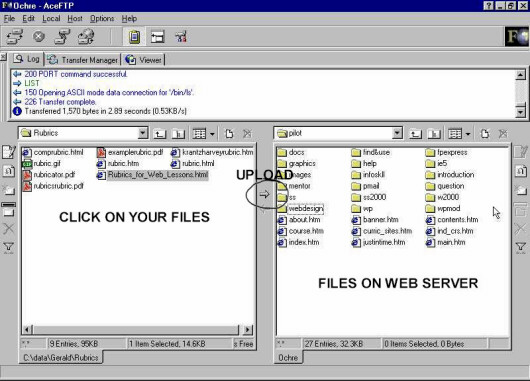Open the pilot remote folder dropdown
The height and width of the screenshot is (381, 530).
[x=398, y=133]
